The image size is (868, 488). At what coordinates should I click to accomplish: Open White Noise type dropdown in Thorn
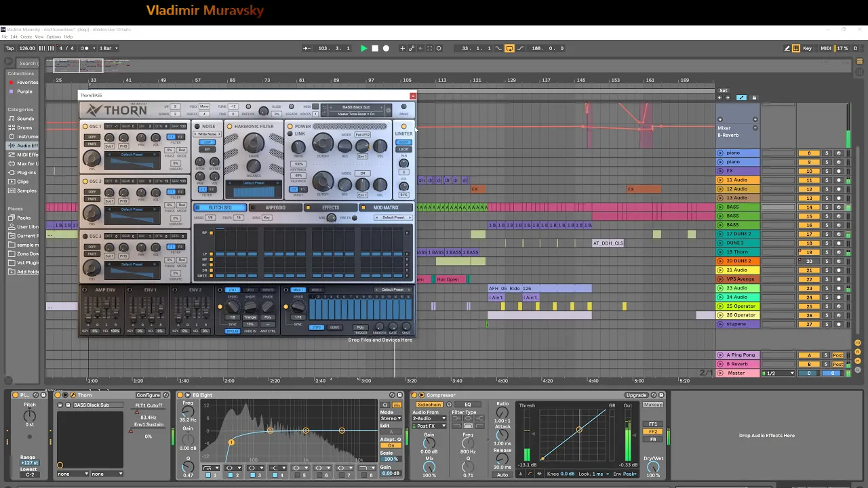coord(207,134)
